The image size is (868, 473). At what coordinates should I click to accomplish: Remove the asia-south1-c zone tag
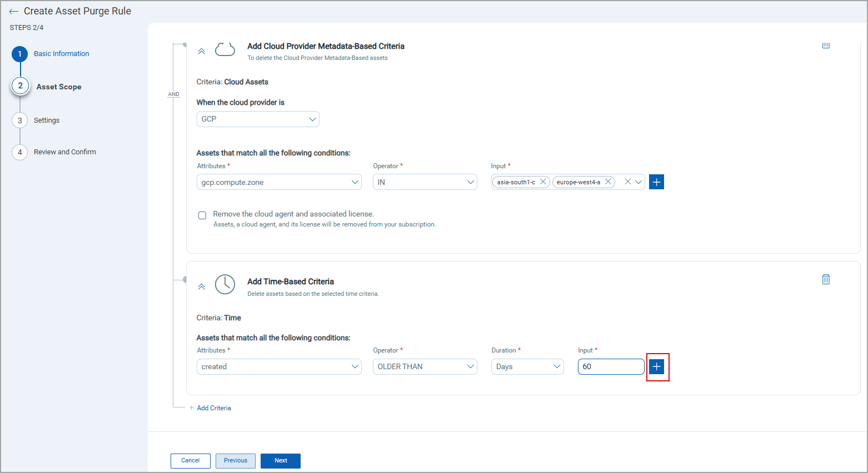pos(543,182)
